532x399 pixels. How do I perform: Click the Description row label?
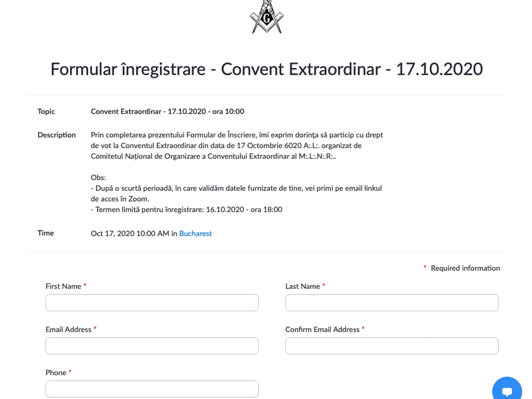tap(56, 135)
